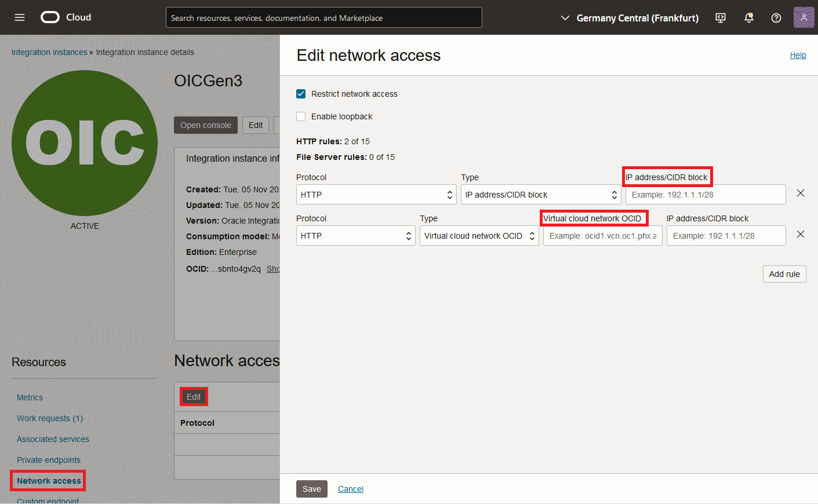818x504 pixels.
Task: Open the main navigation hamburger menu
Action: pyautogui.click(x=19, y=17)
